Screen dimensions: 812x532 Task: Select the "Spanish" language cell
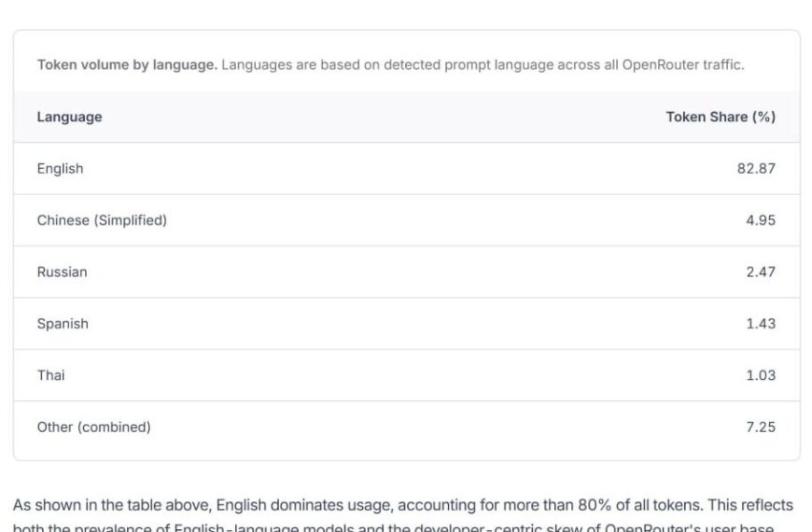coord(63,324)
